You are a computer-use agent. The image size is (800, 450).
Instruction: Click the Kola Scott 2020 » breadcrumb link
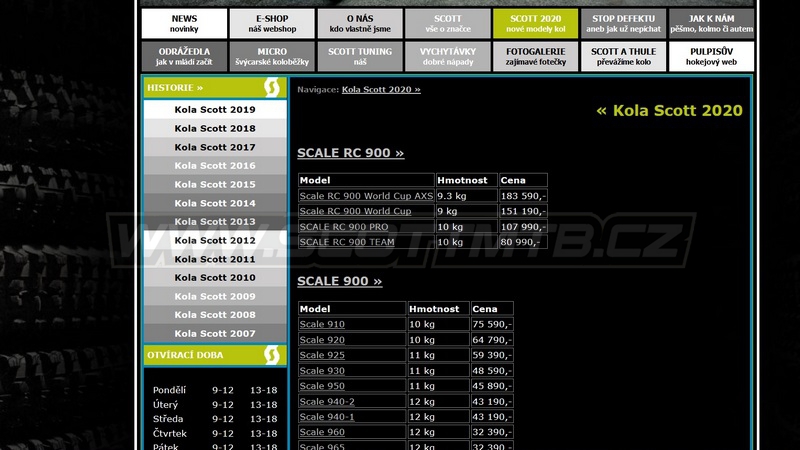pos(381,90)
